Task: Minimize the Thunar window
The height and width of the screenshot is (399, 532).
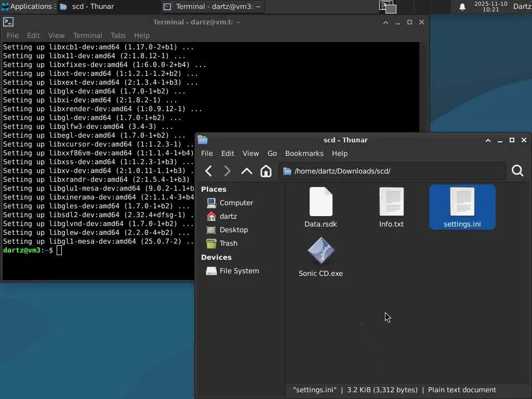Action: click(500, 140)
